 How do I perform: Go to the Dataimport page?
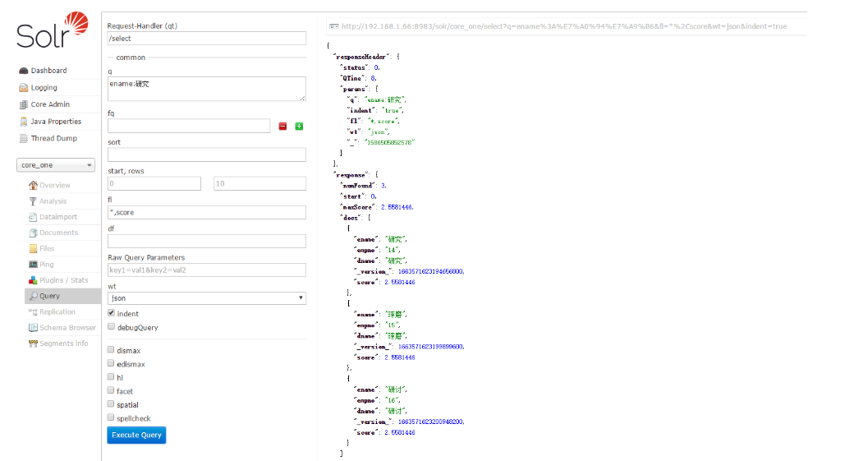tap(58, 217)
